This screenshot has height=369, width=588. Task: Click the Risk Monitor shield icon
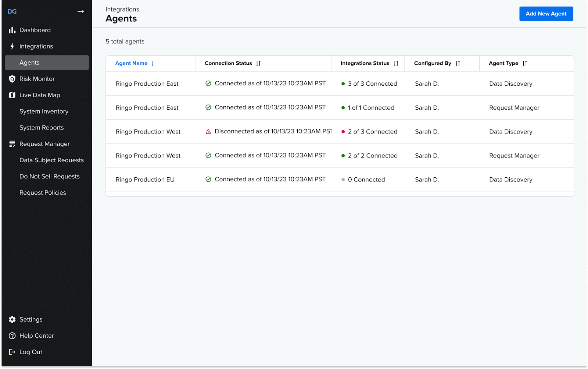pos(12,79)
